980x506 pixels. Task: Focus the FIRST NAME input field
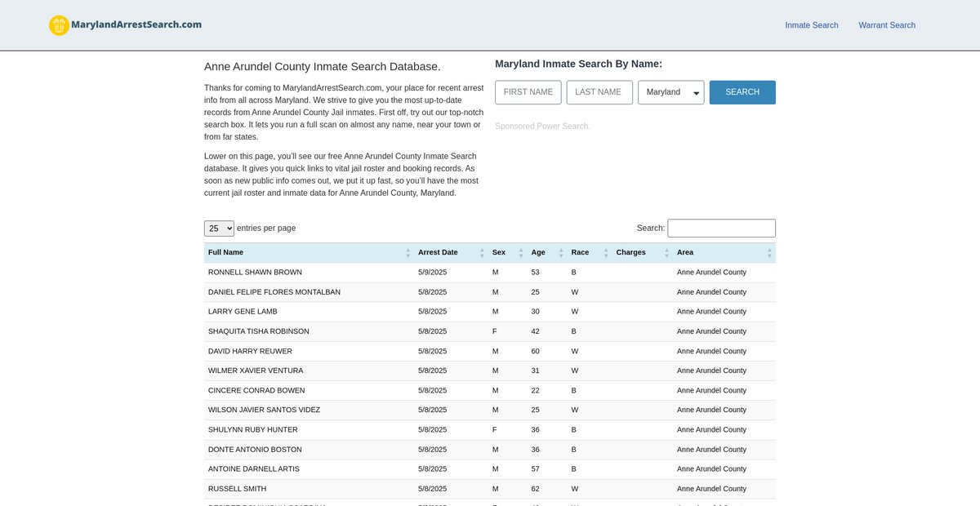pos(528,92)
